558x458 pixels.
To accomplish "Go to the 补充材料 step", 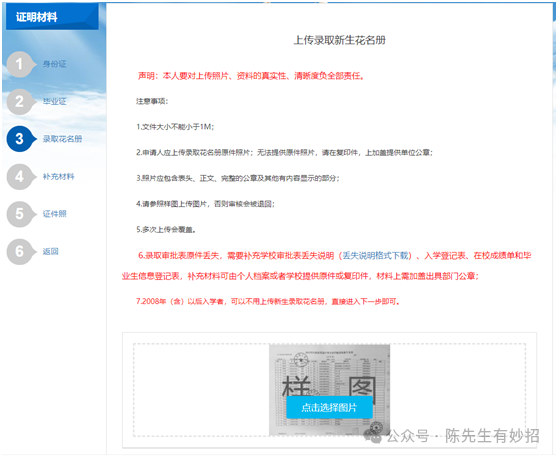I will (58, 177).
